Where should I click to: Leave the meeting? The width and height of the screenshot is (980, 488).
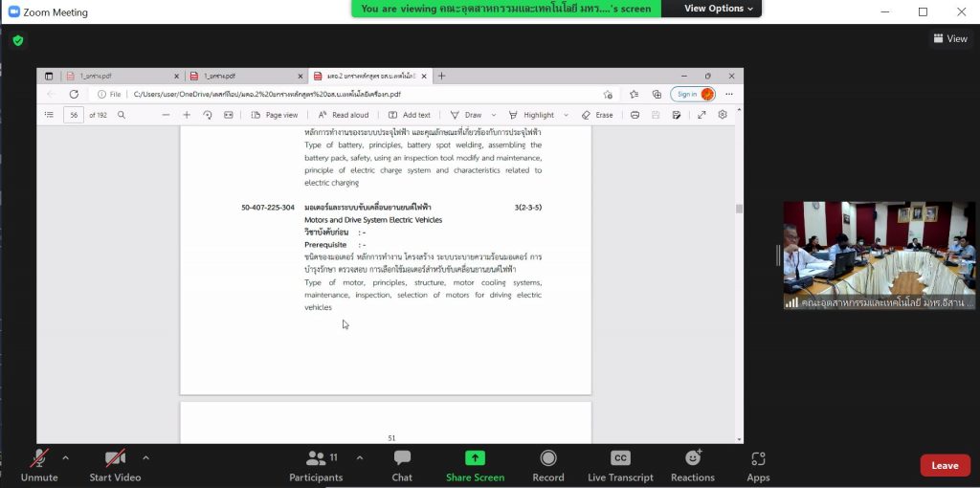click(x=944, y=466)
